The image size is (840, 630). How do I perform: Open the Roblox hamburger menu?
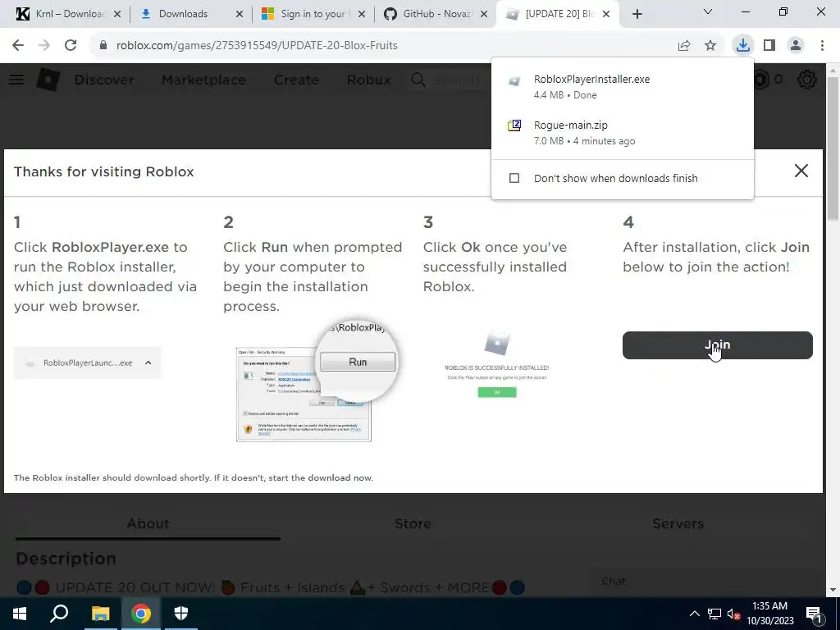click(16, 80)
